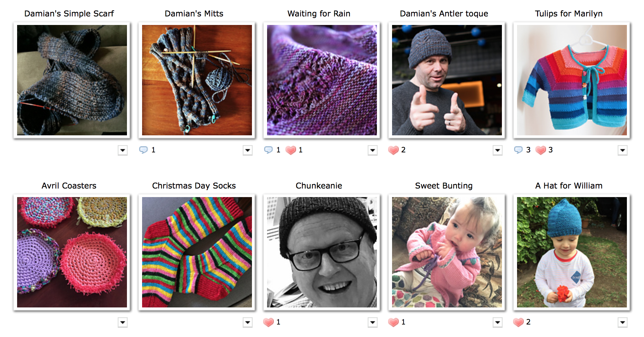Click the heart icon under Damian's Antler toque
The height and width of the screenshot is (337, 644).
393,150
